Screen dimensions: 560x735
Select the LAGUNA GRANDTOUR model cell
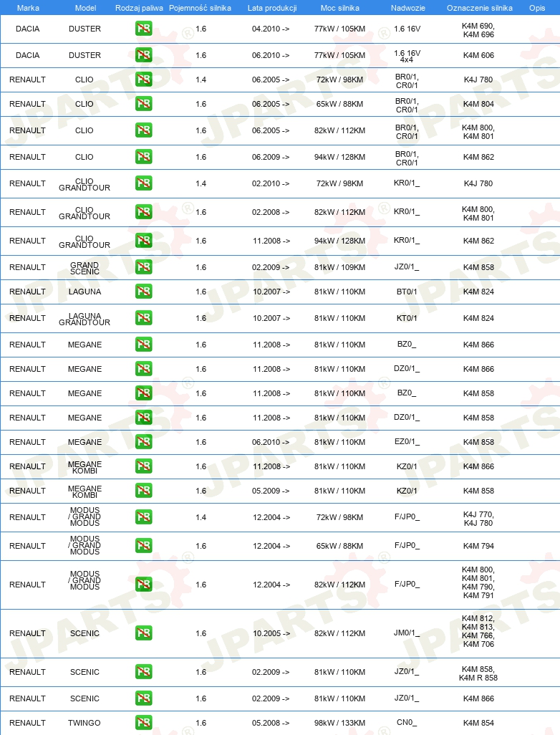tap(85, 320)
